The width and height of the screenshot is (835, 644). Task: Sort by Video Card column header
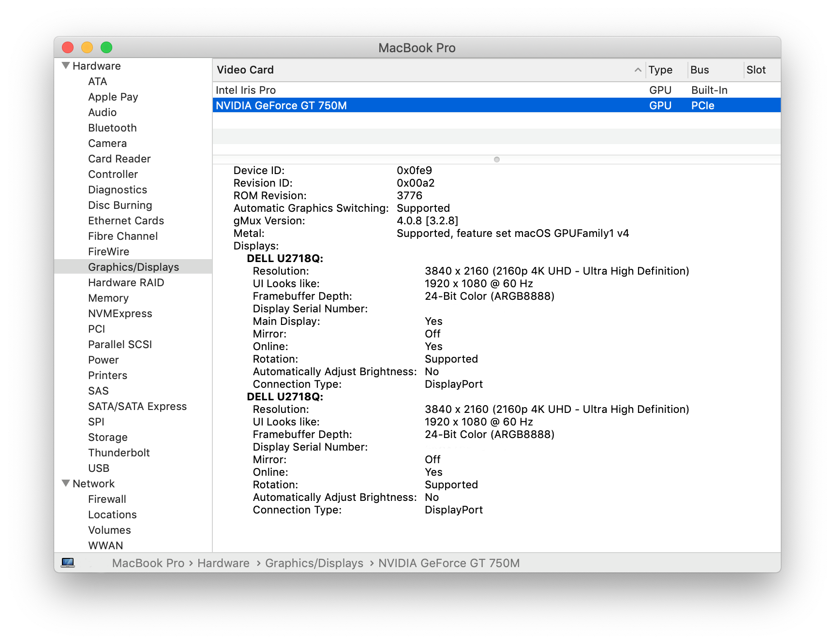[x=429, y=70]
